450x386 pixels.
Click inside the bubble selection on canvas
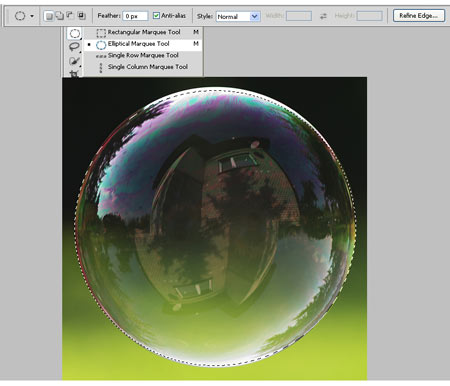pos(216,227)
